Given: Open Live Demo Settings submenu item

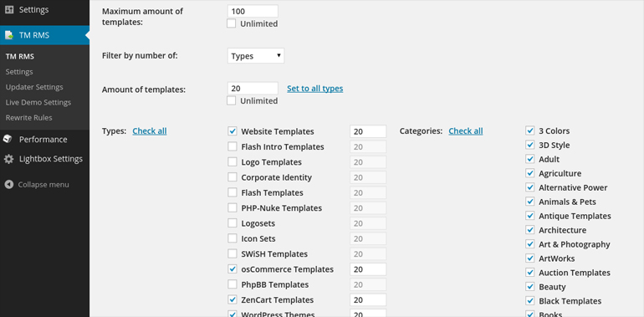Looking at the screenshot, I should point(38,102).
